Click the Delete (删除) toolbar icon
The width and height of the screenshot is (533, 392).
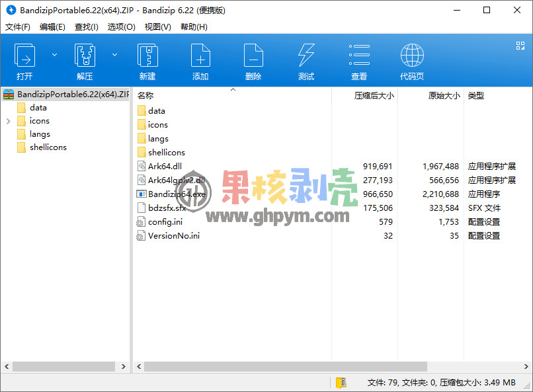[x=253, y=55]
